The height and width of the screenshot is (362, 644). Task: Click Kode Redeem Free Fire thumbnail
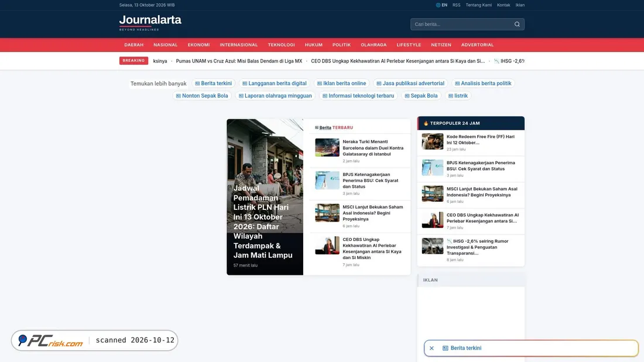tap(433, 142)
